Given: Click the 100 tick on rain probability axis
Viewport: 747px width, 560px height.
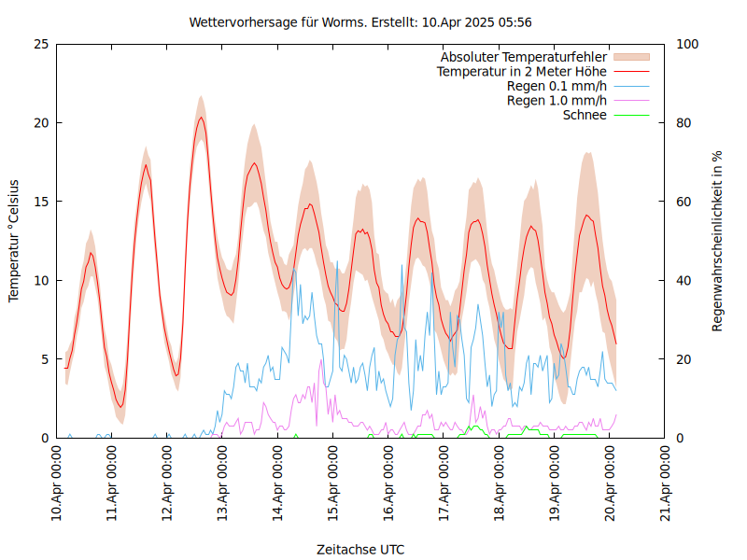Looking at the screenshot, I should point(686,44).
